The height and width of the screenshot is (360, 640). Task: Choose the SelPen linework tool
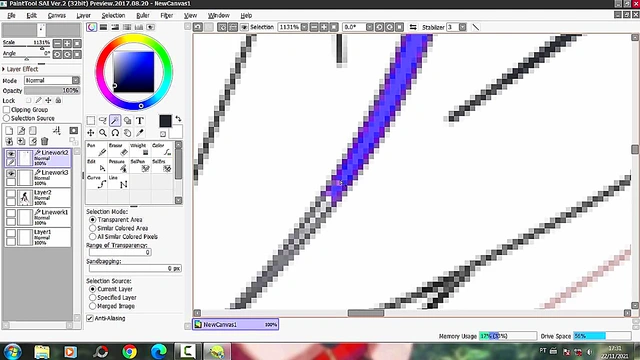[x=140, y=166]
